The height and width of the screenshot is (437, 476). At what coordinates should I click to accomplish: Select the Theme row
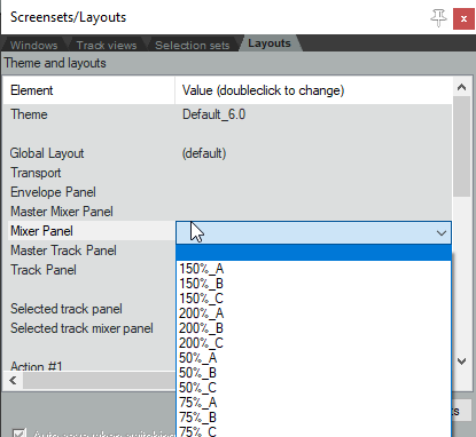pyautogui.click(x=227, y=114)
